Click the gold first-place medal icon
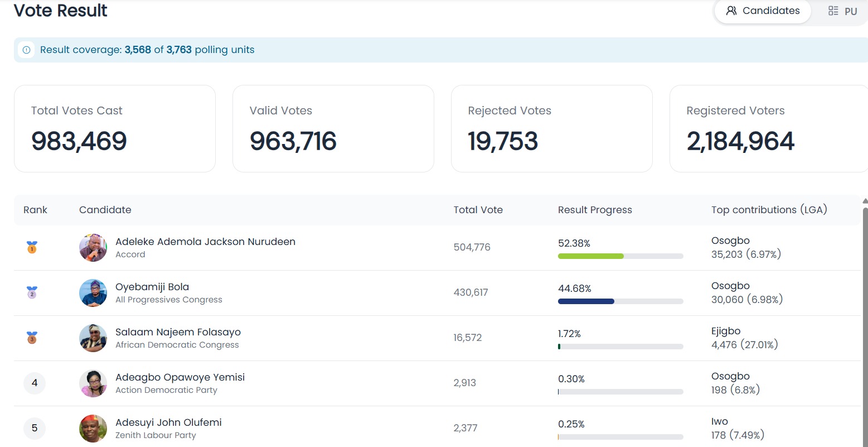The height and width of the screenshot is (447, 868). pyautogui.click(x=32, y=247)
